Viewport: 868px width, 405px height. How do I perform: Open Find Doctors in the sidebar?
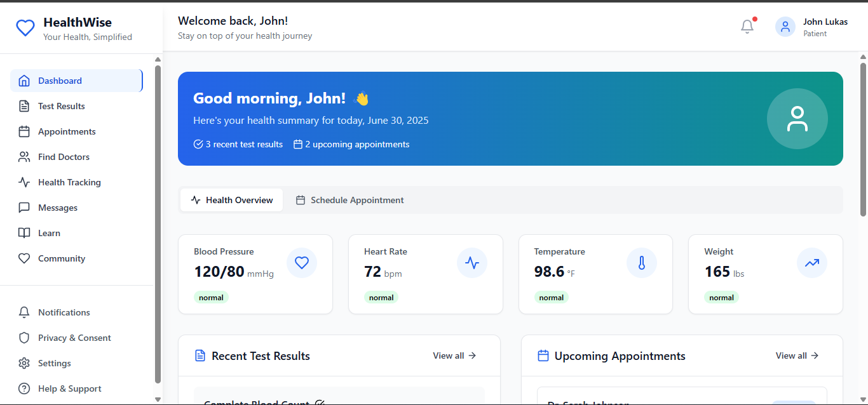76,157
